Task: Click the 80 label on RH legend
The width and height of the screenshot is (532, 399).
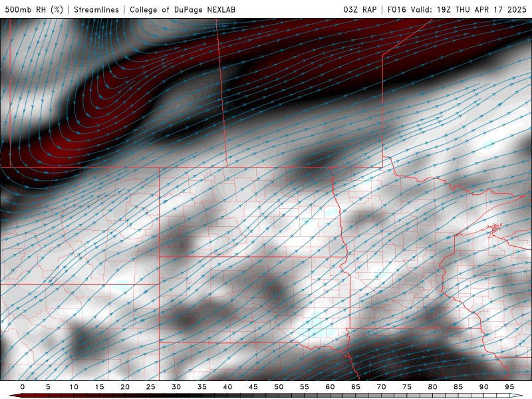Action: pyautogui.click(x=432, y=387)
